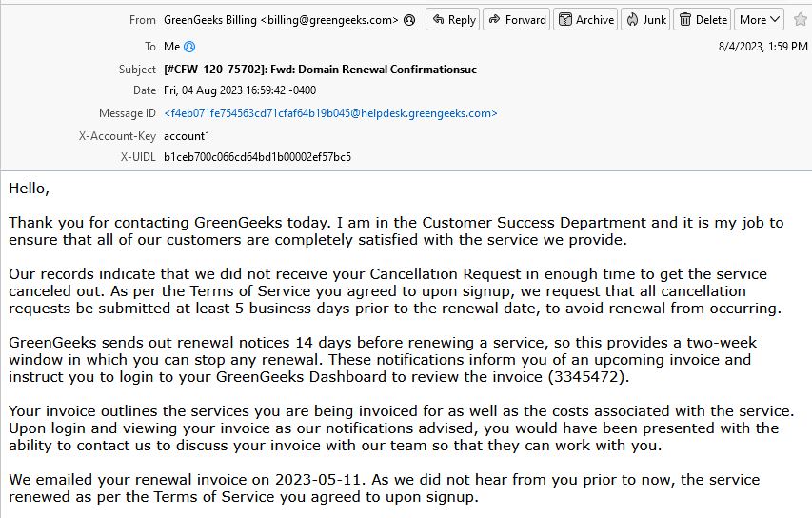Viewport: 812px width, 518px height.
Task: Click the email subject line text
Action: click(x=320, y=70)
